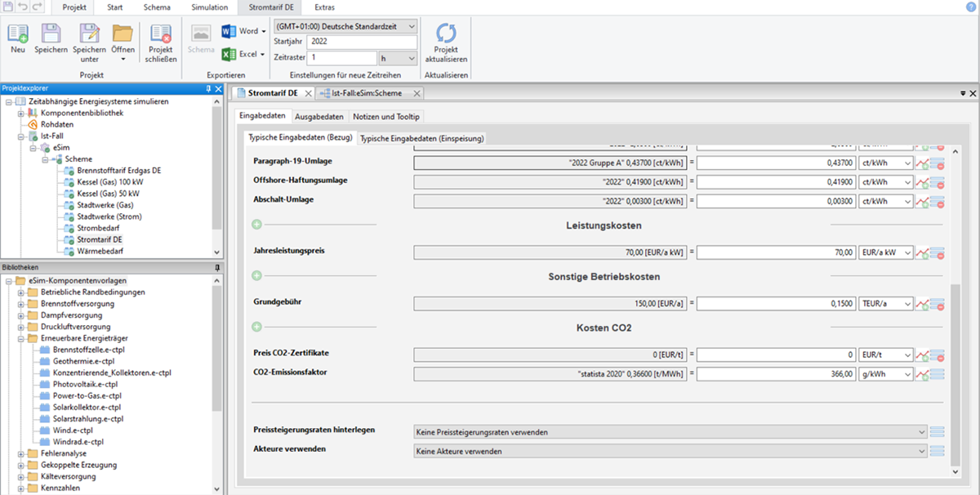Click green plus left of Kosten CO2 heading
Screen dimensions: 980x495
click(256, 327)
